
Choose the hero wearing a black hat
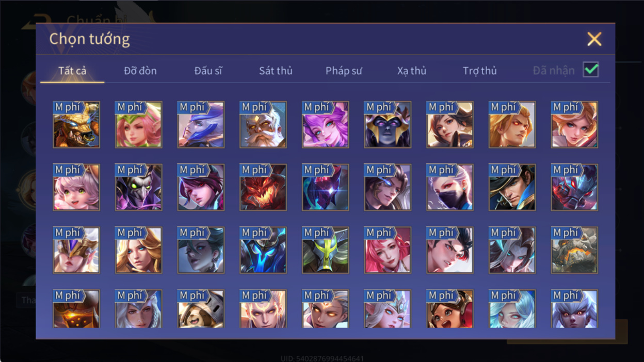tap(512, 188)
